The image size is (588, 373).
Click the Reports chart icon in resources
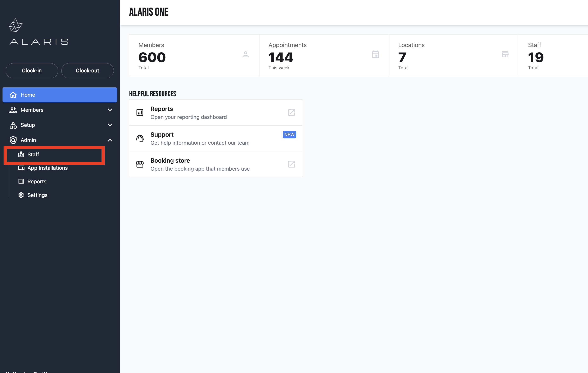tap(140, 113)
